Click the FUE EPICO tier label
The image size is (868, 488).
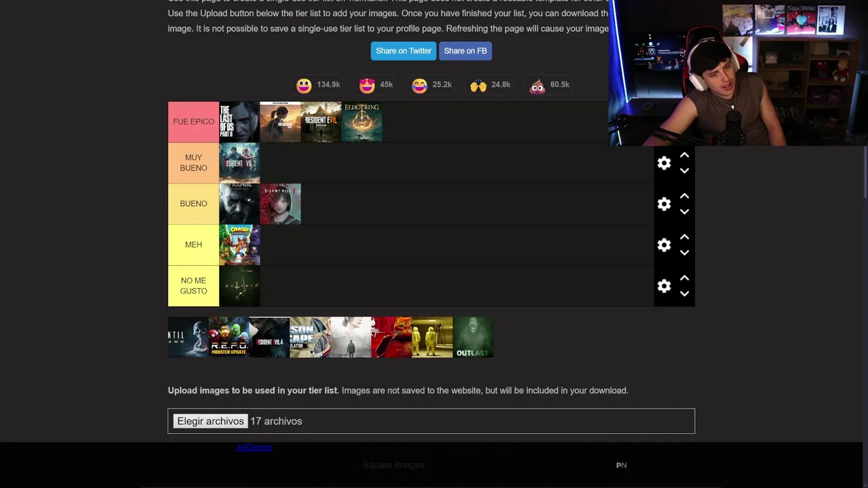[x=193, y=122]
